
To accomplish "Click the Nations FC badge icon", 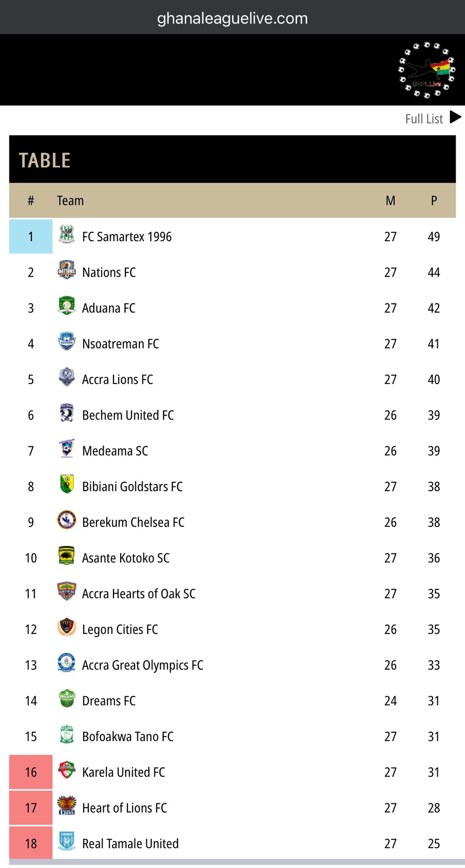I will (x=67, y=270).
